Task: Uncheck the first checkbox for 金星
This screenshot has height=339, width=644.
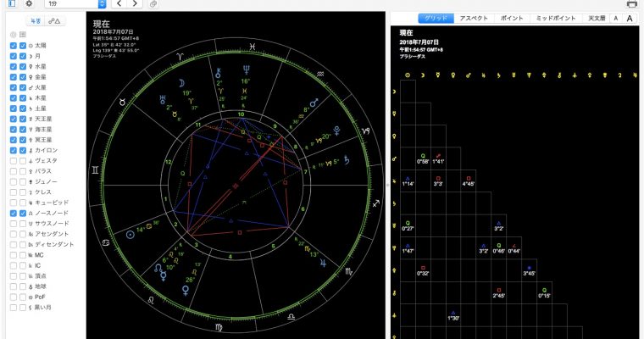Action: tap(14, 77)
